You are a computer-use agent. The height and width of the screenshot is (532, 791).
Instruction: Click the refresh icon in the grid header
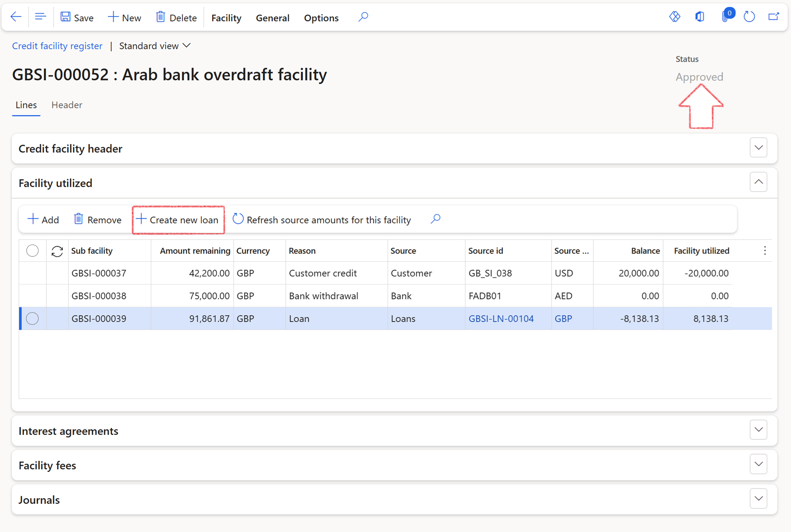(x=57, y=251)
